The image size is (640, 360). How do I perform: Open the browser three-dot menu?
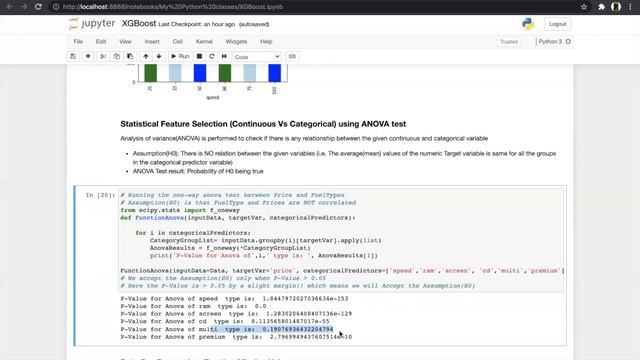(x=631, y=7)
